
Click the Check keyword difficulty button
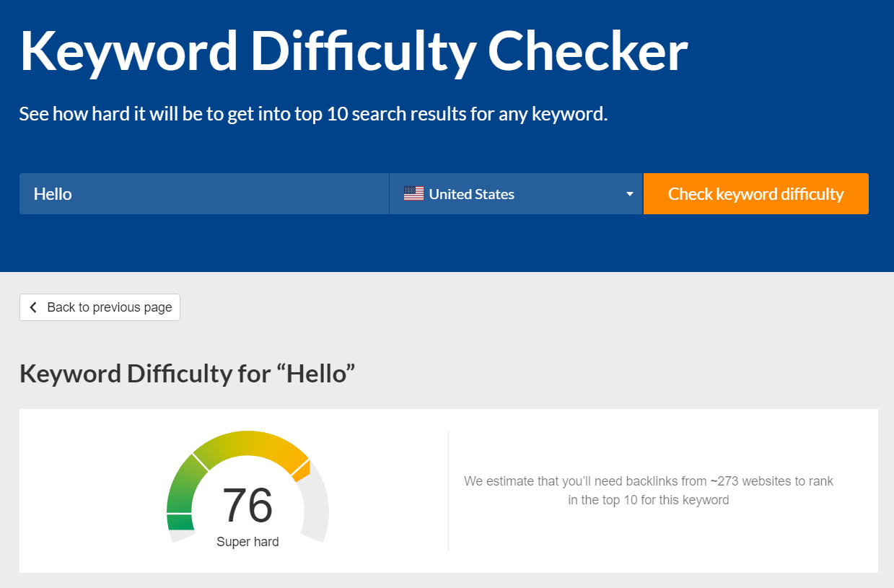755,193
